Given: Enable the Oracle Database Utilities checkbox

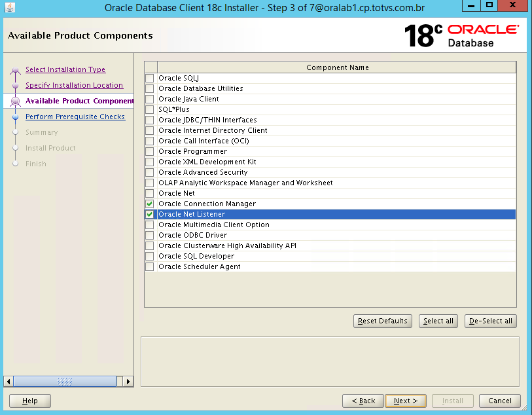Looking at the screenshot, I should tap(150, 88).
